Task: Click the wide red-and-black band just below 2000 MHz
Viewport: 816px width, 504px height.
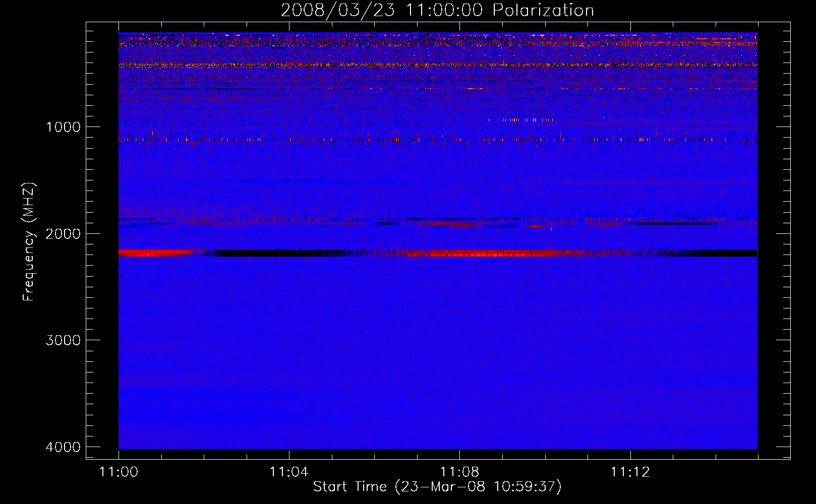Action: pos(438,253)
